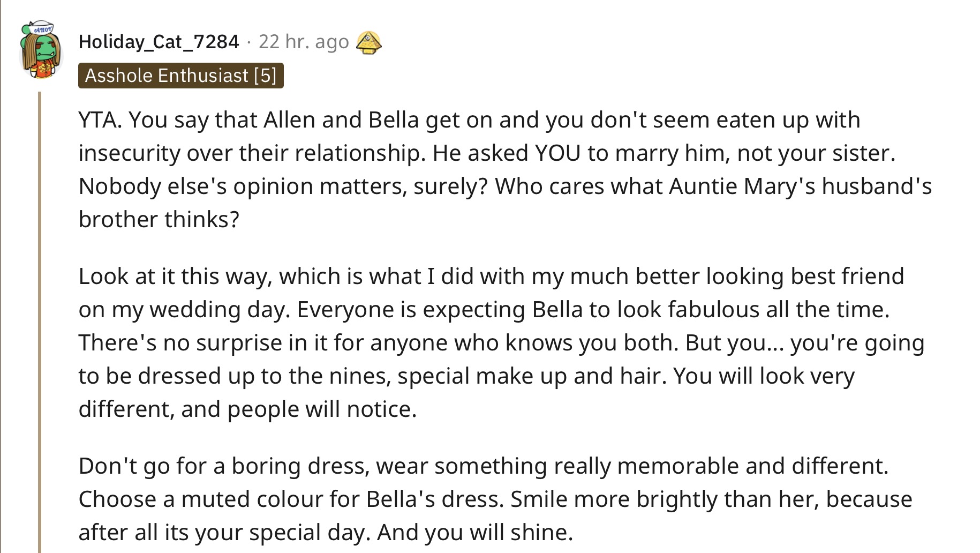Click the closing sentence "And you will shine."
980x553 pixels.
tap(475, 533)
